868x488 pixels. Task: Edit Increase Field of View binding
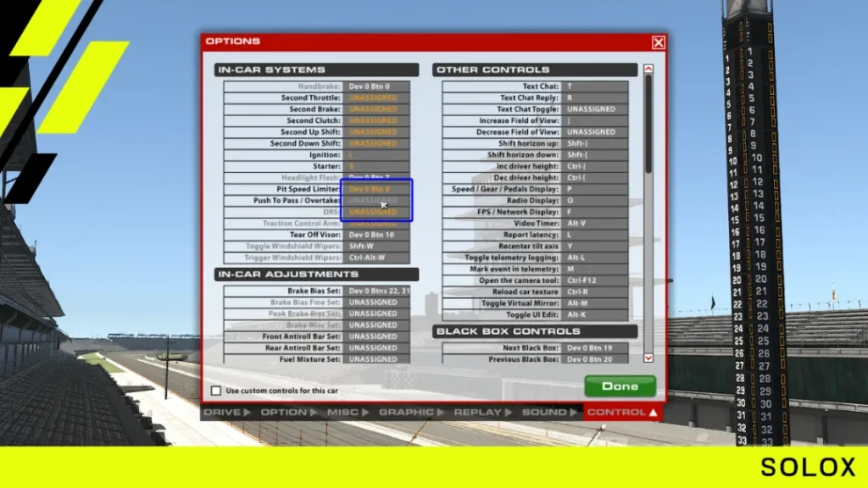(595, 120)
